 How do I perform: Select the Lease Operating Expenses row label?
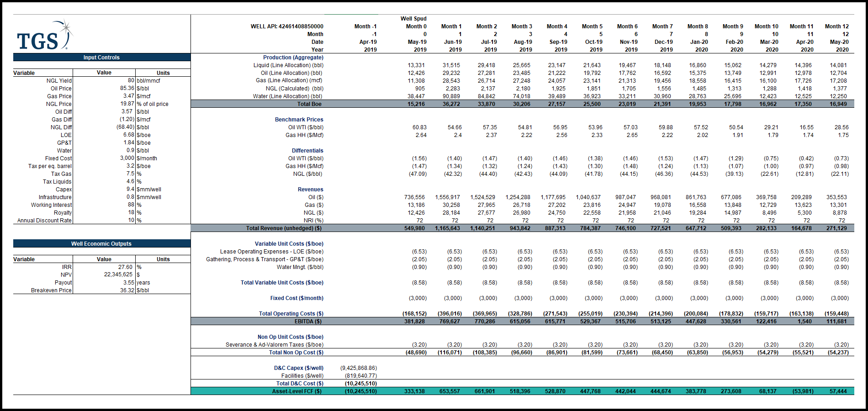271,252
